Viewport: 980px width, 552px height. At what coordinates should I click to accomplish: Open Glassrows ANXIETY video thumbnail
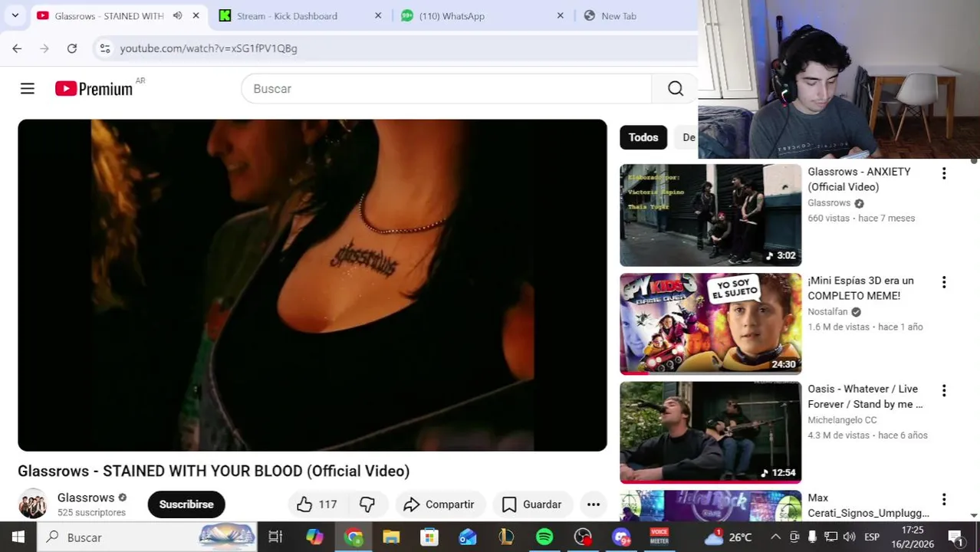coord(710,215)
